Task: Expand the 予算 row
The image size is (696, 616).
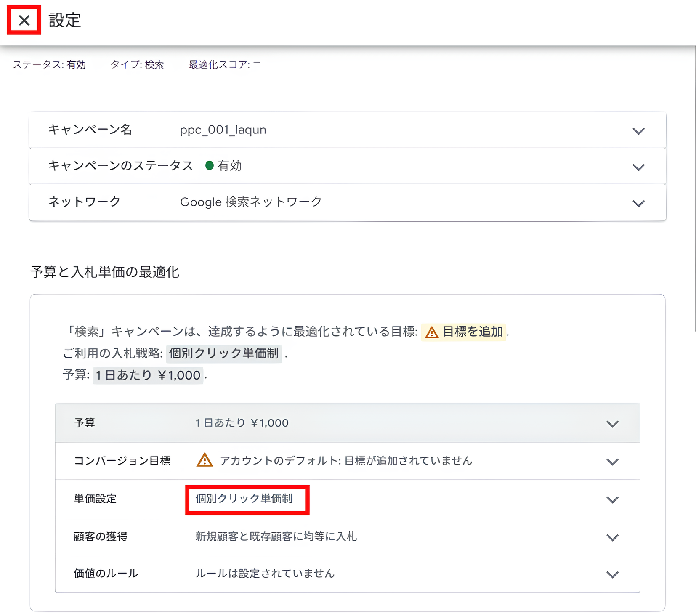Action: point(613,424)
